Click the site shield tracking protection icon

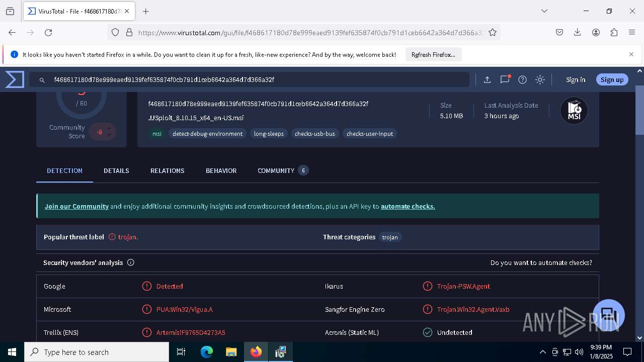click(x=115, y=32)
